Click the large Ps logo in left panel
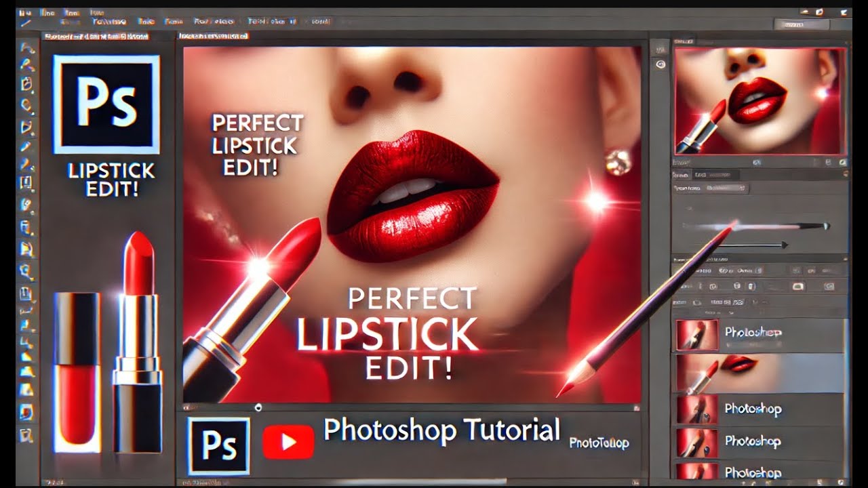Image resolution: width=868 pixels, height=488 pixels. coord(106,104)
